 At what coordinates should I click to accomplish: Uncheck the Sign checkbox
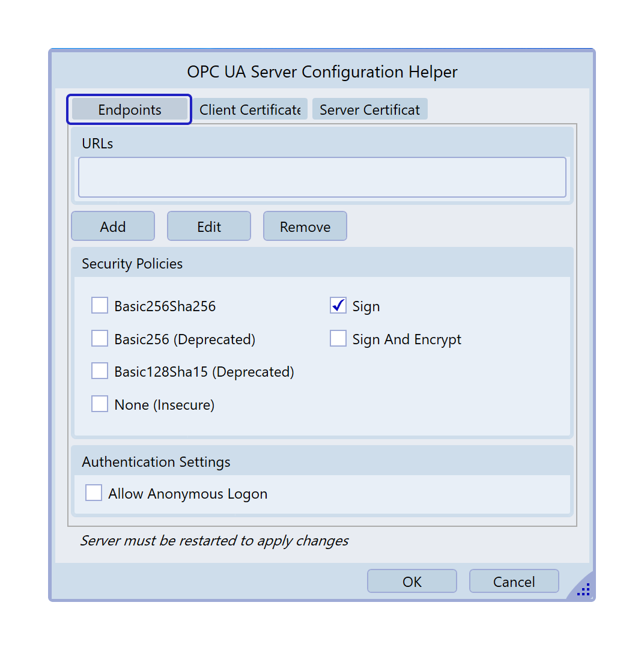click(338, 306)
